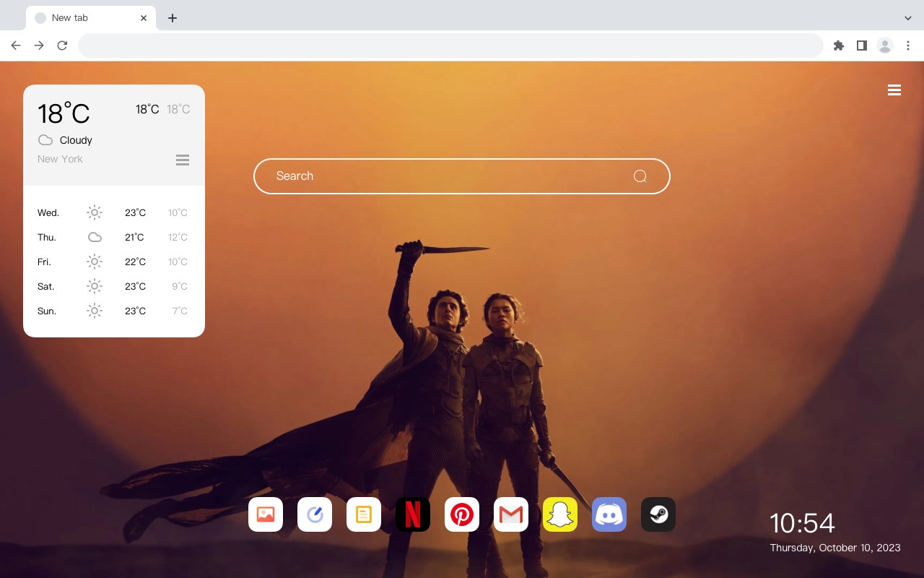The width and height of the screenshot is (924, 578).
Task: Click into the Search field
Action: pyautogui.click(x=462, y=176)
